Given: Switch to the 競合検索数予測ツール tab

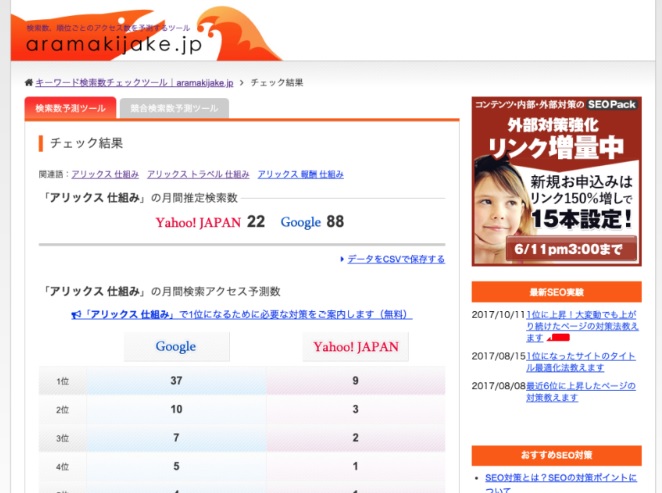Looking at the screenshot, I should coord(174,108).
